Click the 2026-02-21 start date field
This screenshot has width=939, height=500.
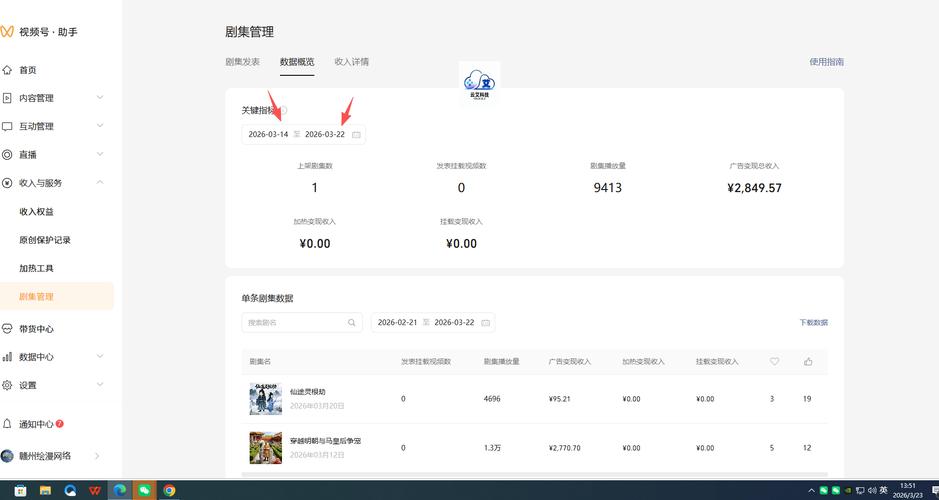(397, 323)
